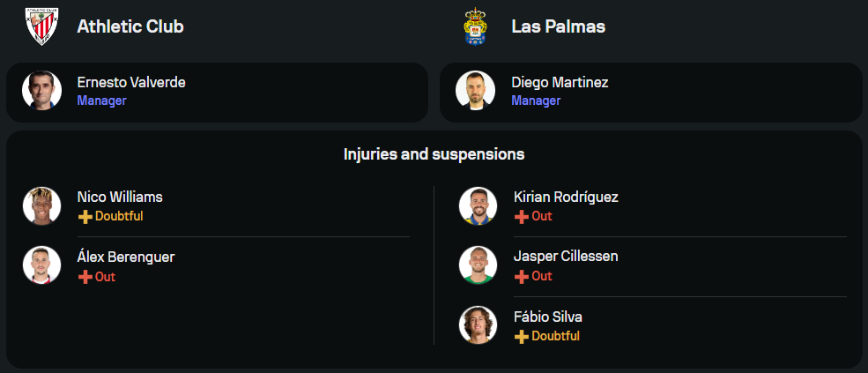Screen dimensions: 868x373
Task: Open the Athletic Club team name link
Action: coord(130,26)
